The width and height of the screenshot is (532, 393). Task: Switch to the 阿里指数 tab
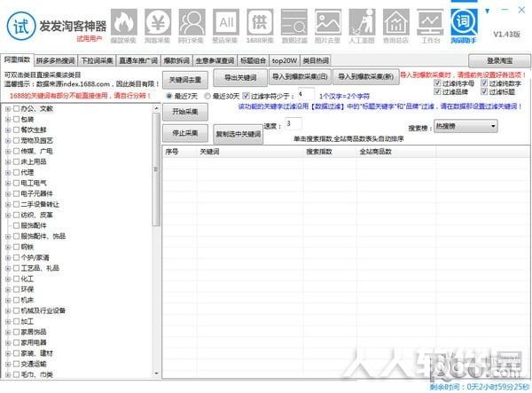point(17,59)
